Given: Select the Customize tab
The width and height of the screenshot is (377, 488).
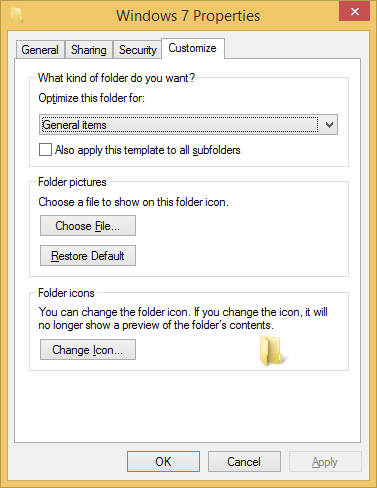Looking at the screenshot, I should (192, 48).
